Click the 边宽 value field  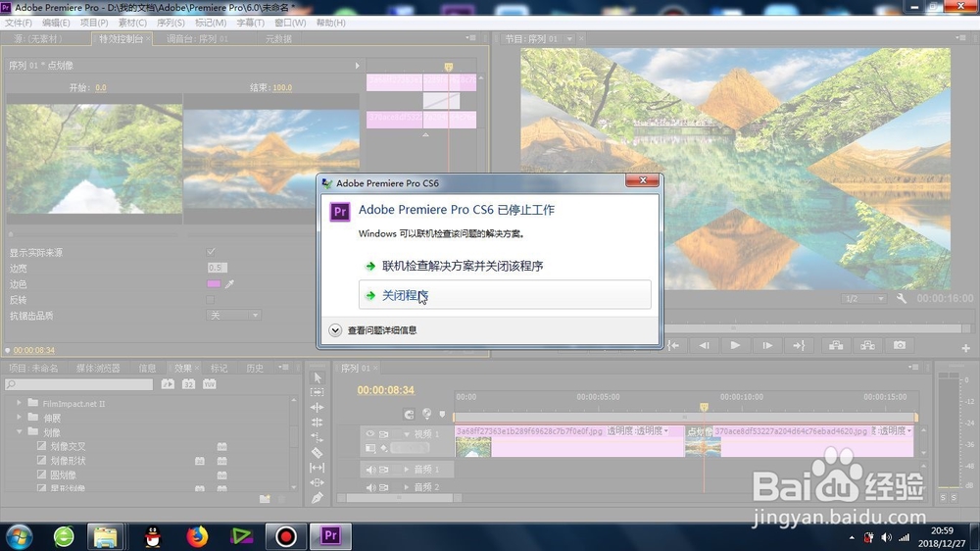217,268
